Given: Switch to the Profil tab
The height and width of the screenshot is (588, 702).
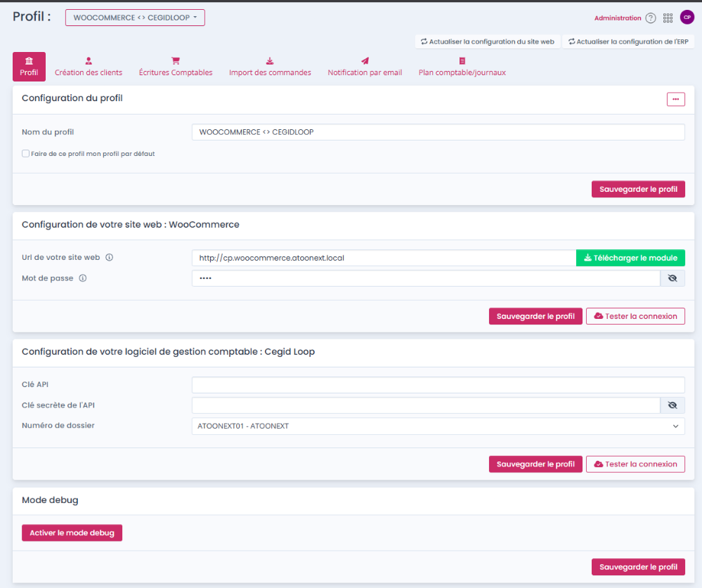Looking at the screenshot, I should (x=29, y=67).
